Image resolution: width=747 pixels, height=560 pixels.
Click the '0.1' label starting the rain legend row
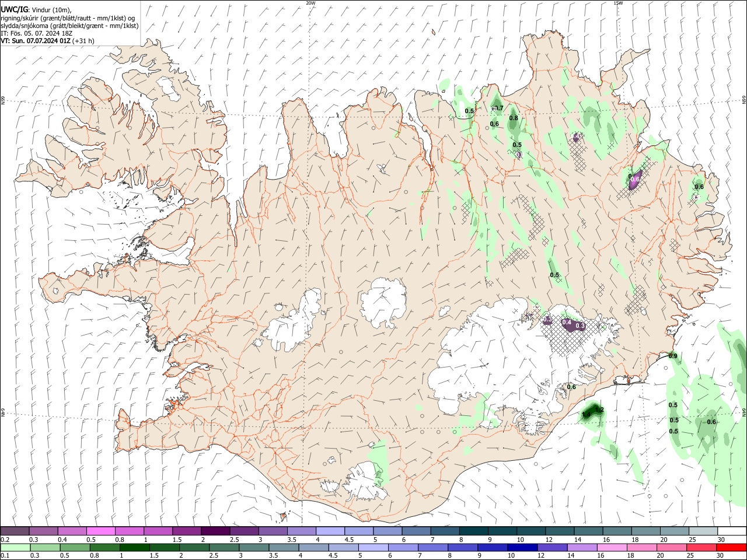(x=5, y=556)
